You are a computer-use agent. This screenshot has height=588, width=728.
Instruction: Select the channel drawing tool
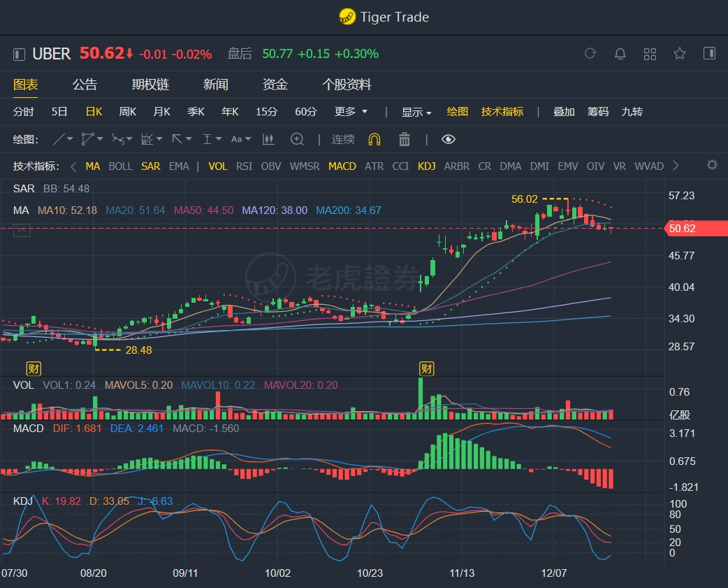click(x=87, y=139)
